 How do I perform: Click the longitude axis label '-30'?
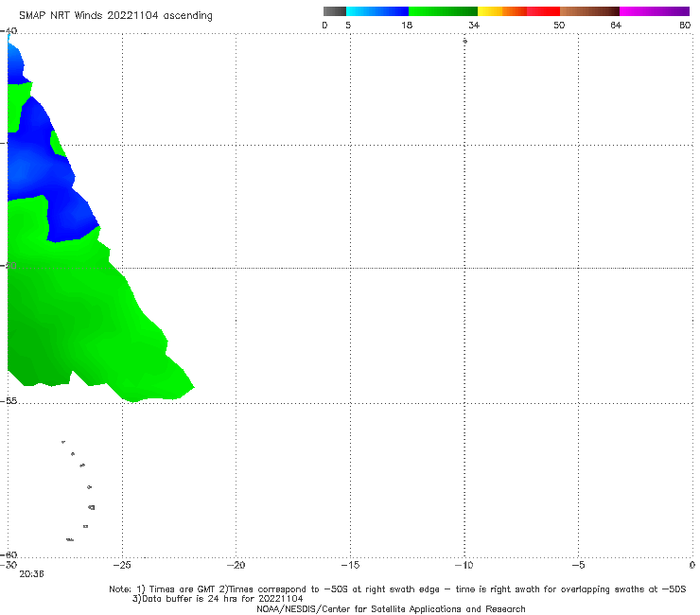[x=9, y=565]
